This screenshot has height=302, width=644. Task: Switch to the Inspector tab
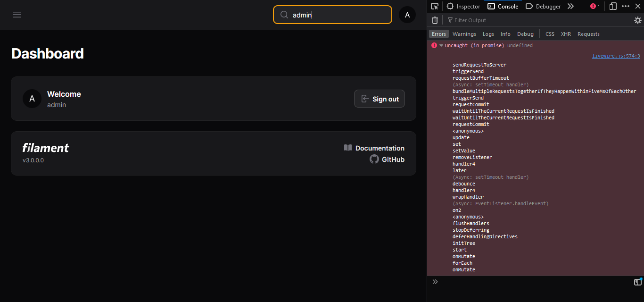(463, 6)
